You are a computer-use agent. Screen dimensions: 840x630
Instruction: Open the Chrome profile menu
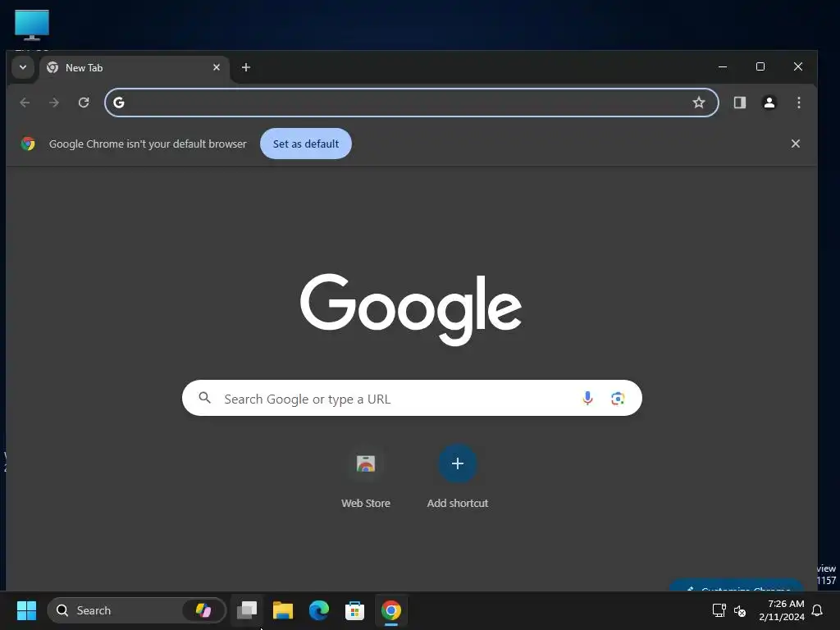769,103
